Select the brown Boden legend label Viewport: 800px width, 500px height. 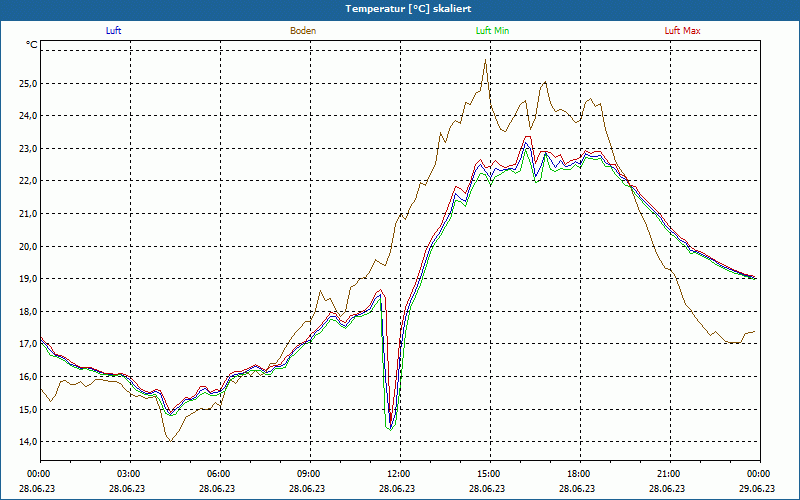pos(303,31)
